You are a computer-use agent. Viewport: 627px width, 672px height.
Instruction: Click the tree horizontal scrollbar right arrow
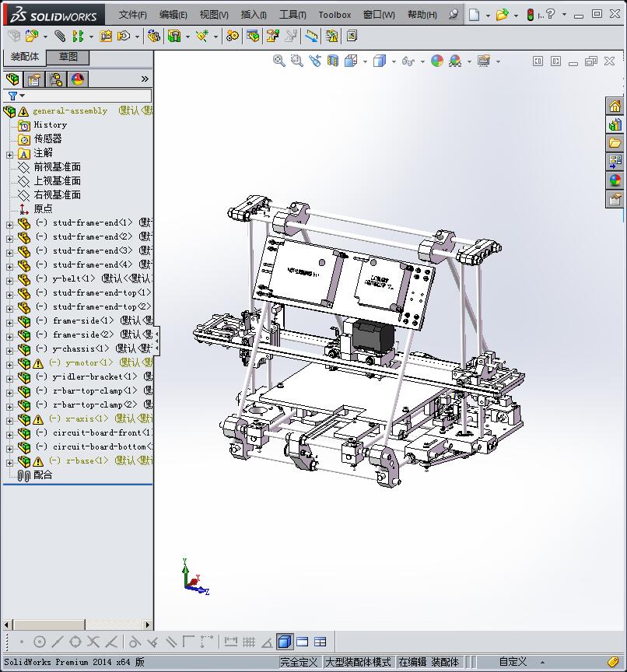(148, 625)
